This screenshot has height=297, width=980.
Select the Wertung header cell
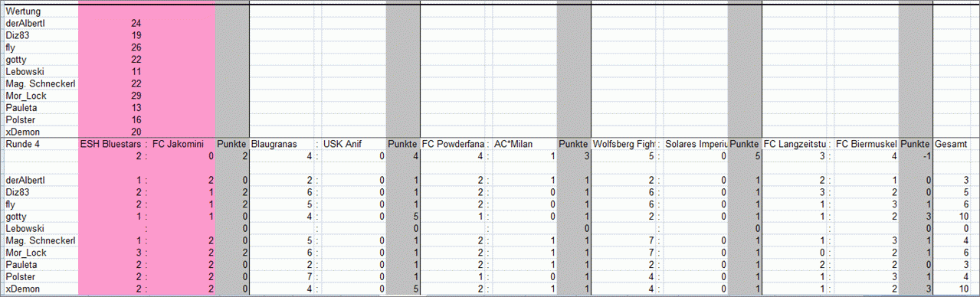[x=40, y=11]
